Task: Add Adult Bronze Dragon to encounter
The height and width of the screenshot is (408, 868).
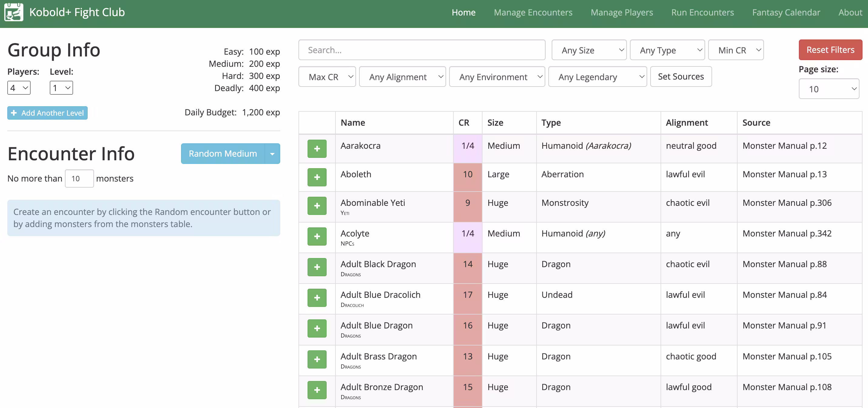Action: click(317, 390)
